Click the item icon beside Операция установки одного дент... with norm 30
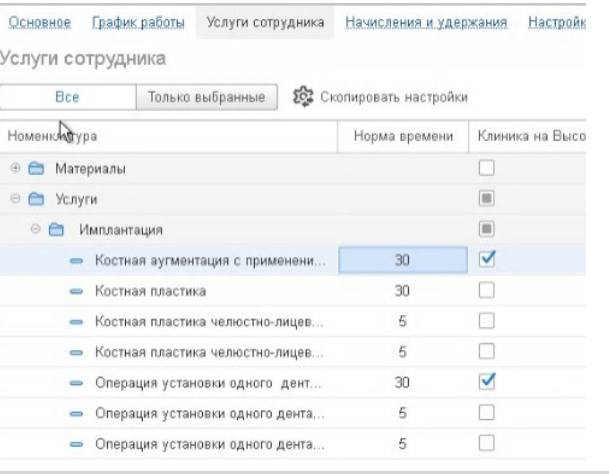The height and width of the screenshot is (474, 609). (77, 381)
